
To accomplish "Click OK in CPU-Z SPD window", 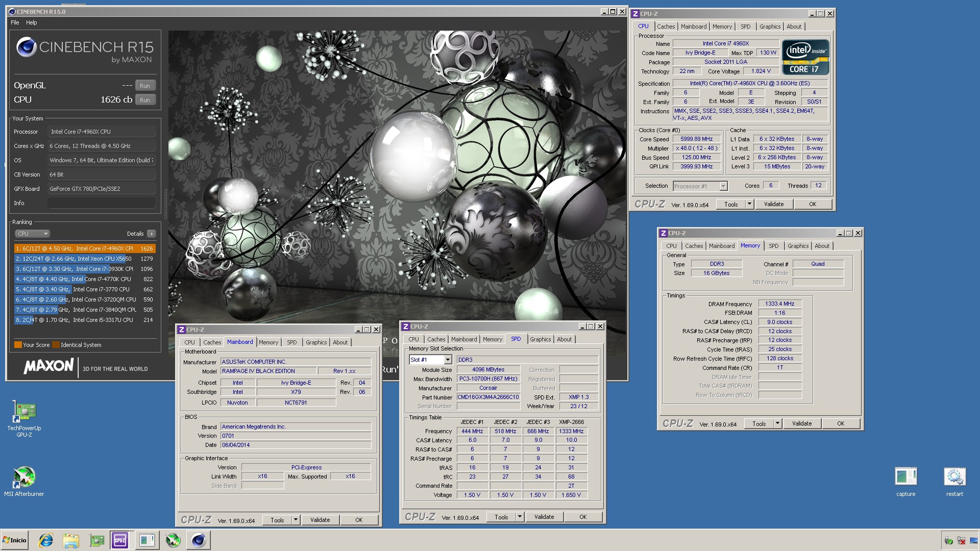I will point(583,517).
